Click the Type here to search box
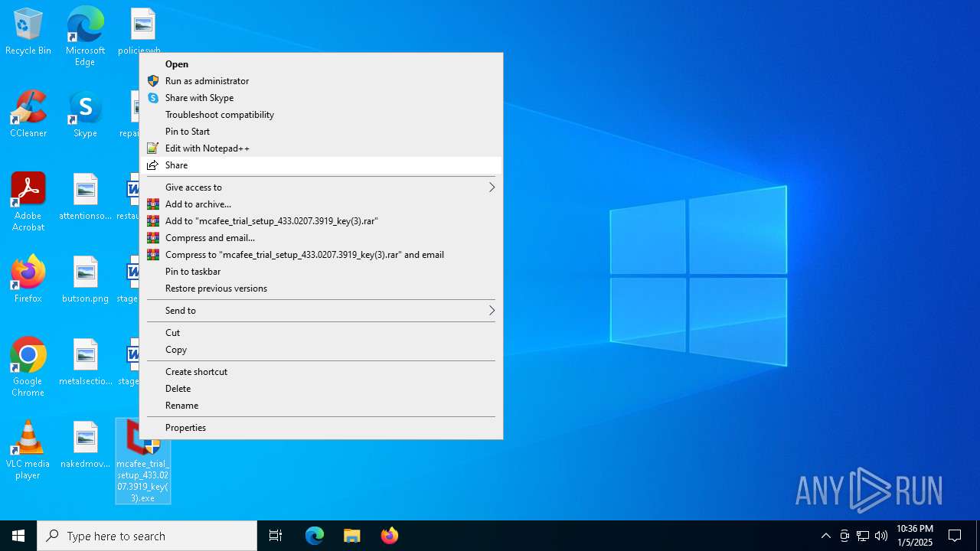 point(147,536)
